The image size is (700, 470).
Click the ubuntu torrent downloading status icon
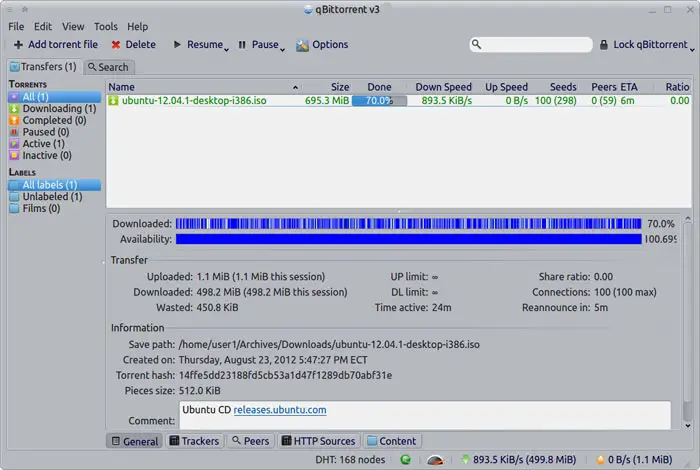[x=113, y=100]
